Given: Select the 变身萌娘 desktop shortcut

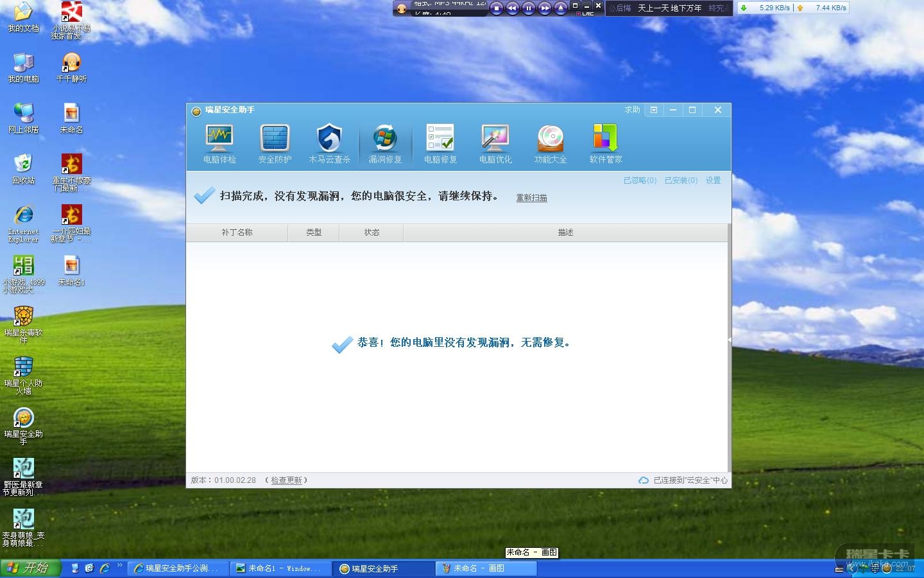Looking at the screenshot, I should pyautogui.click(x=23, y=528).
